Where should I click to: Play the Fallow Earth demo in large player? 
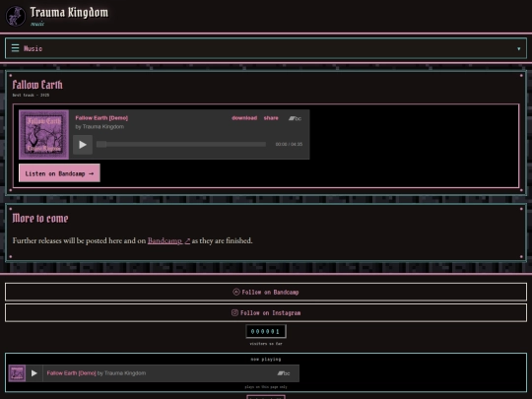[83, 145]
